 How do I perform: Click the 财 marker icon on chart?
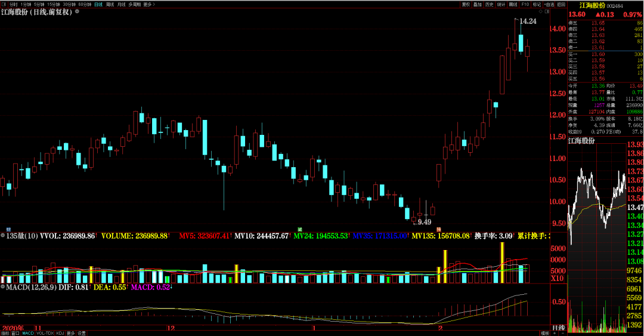point(8,230)
